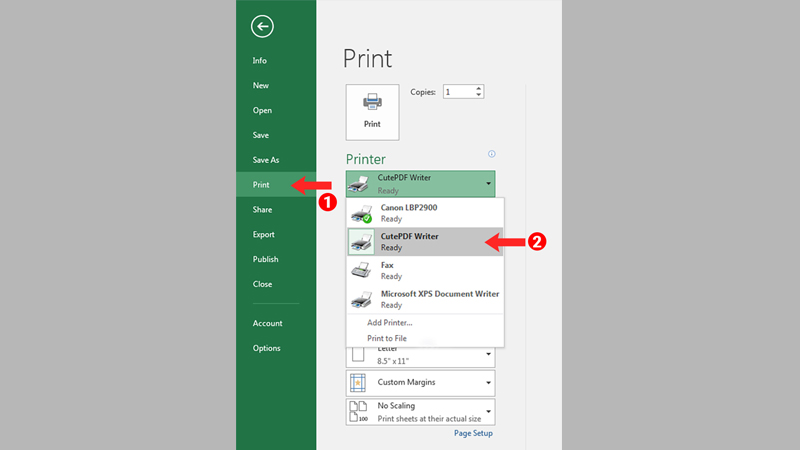The height and width of the screenshot is (450, 800).
Task: Select Print in the left sidebar
Action: tap(261, 185)
